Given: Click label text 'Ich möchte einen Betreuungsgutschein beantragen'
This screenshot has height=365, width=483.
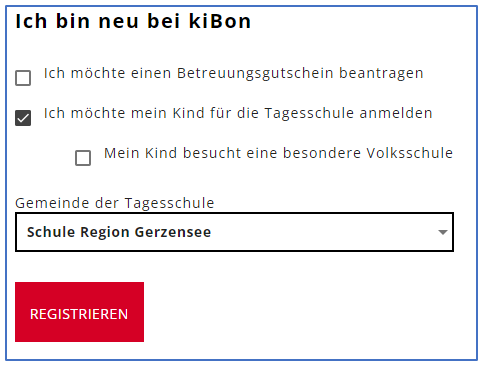Looking at the screenshot, I should click(x=234, y=74).
